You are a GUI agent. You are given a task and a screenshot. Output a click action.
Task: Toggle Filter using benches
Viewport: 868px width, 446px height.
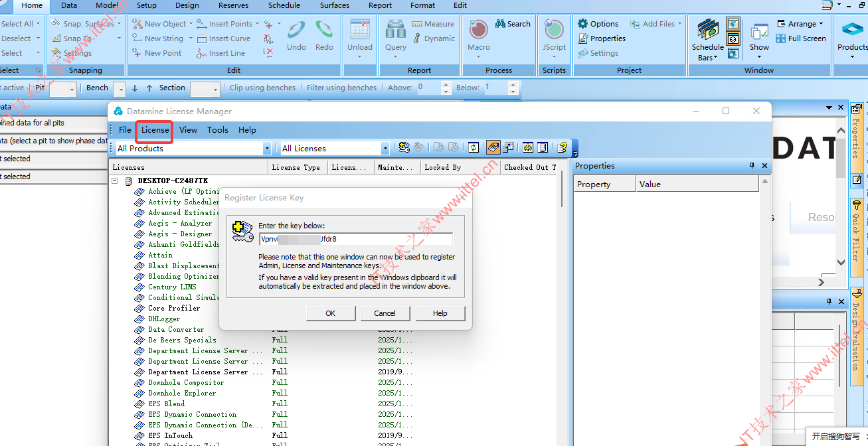(x=341, y=88)
